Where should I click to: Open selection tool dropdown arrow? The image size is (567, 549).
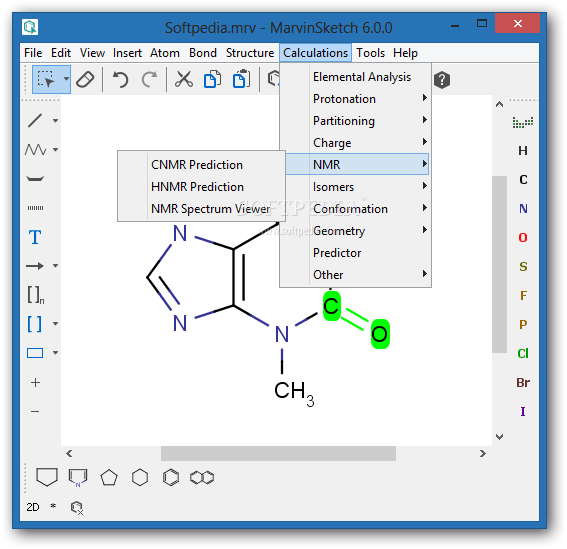(x=66, y=79)
